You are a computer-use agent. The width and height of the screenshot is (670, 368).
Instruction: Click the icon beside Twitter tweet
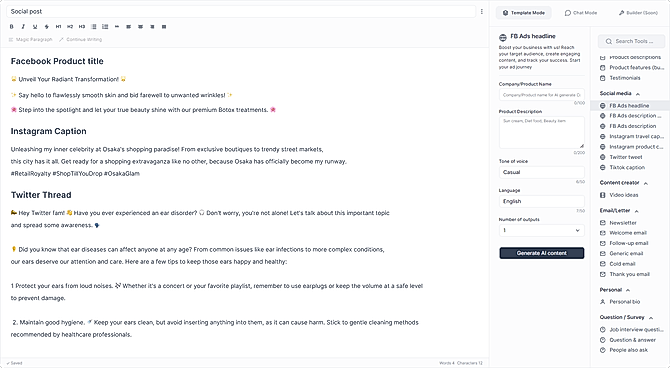[602, 157]
